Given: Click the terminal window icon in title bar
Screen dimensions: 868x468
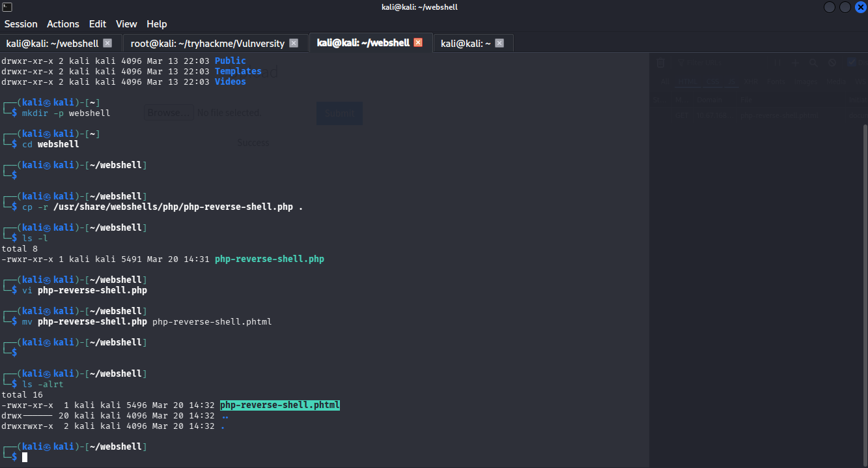Looking at the screenshot, I should [x=7, y=7].
